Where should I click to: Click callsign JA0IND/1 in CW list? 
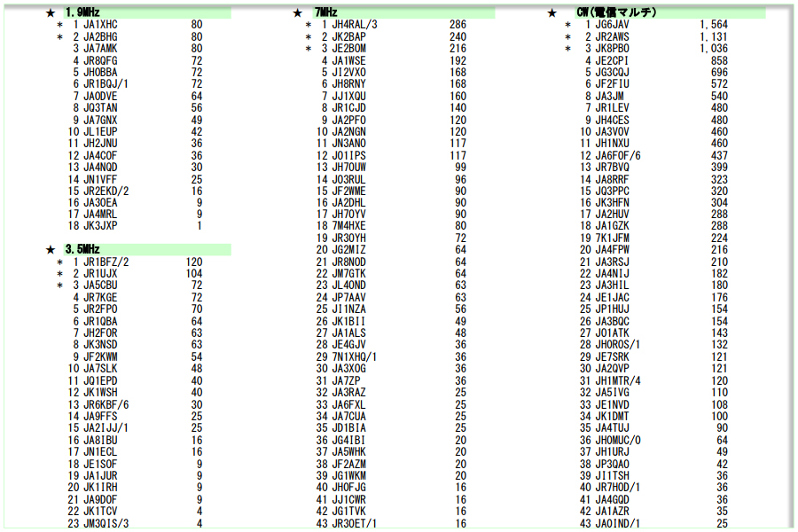click(x=618, y=523)
